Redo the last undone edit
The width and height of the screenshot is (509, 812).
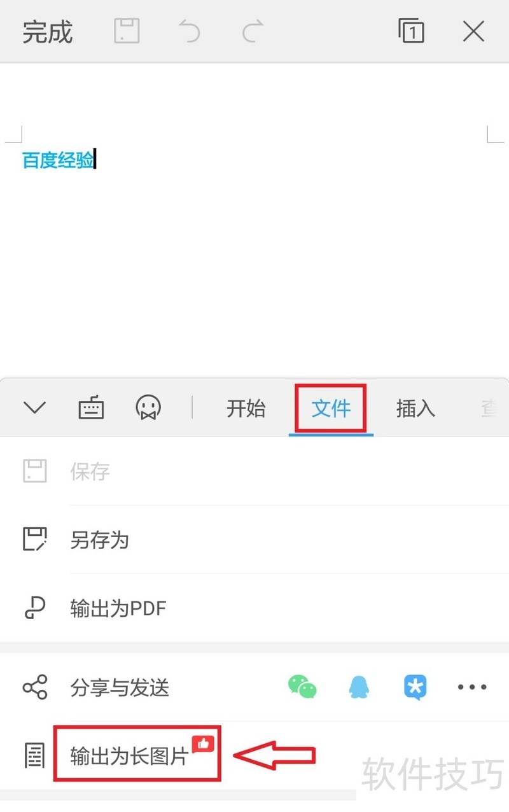(253, 31)
